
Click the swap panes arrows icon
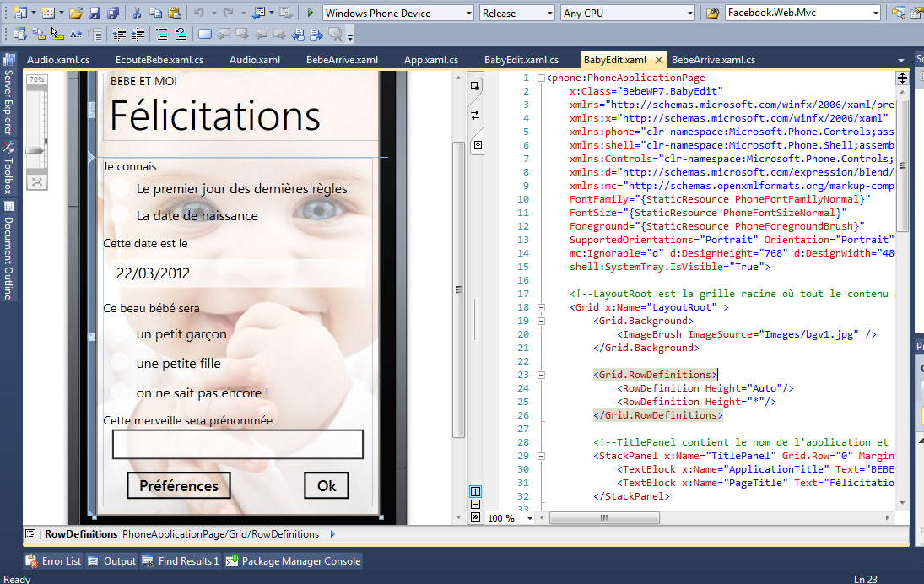coord(475,115)
